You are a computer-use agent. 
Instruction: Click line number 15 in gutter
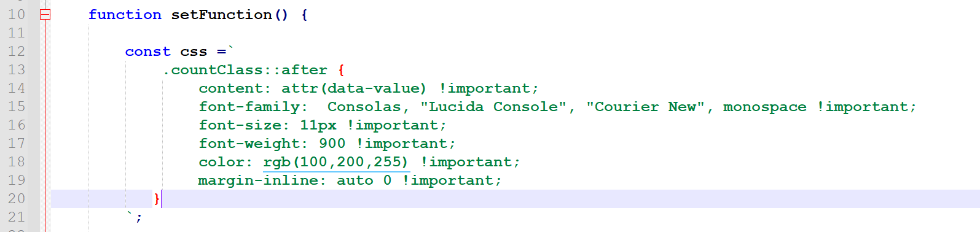[17, 106]
